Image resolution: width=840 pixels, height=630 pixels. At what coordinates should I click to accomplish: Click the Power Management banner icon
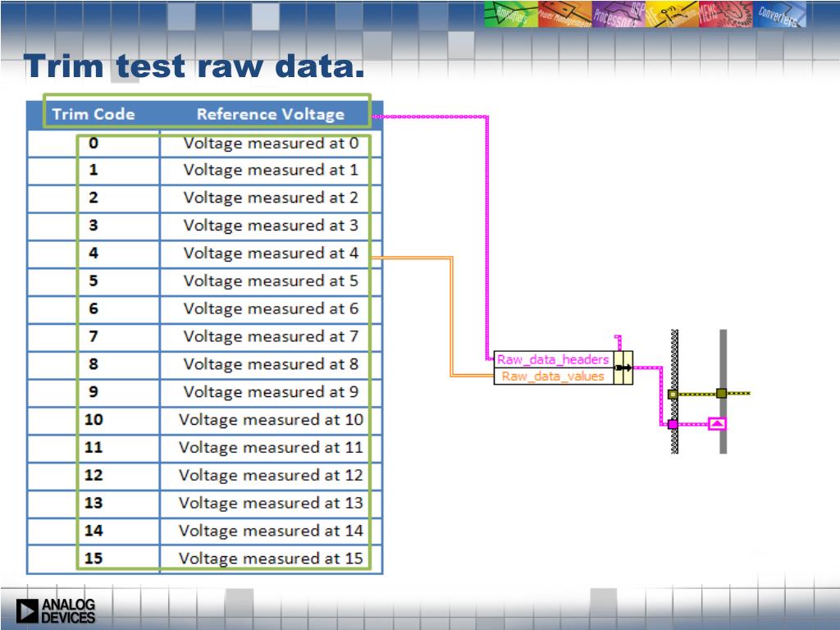564,14
